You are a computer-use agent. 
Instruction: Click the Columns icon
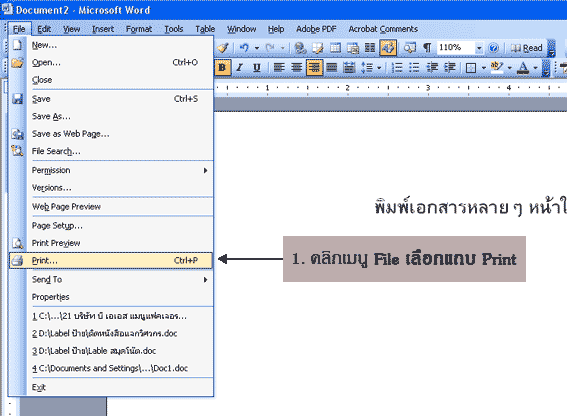pyautogui.click(x=370, y=47)
